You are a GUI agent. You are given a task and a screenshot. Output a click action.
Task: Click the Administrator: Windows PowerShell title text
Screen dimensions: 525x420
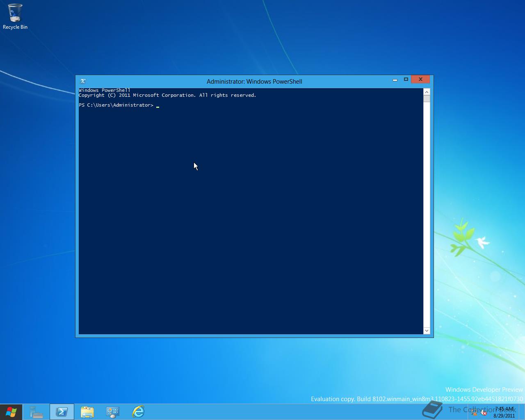(254, 82)
